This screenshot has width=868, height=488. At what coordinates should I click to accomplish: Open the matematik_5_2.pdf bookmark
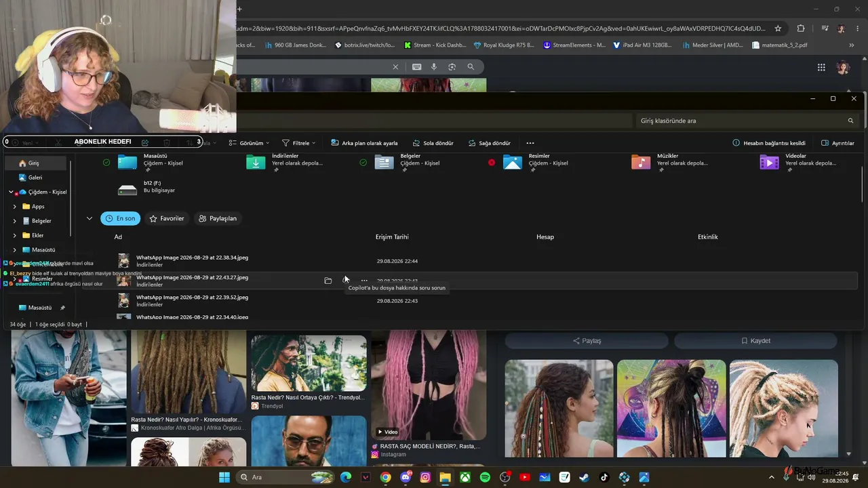(x=780, y=45)
